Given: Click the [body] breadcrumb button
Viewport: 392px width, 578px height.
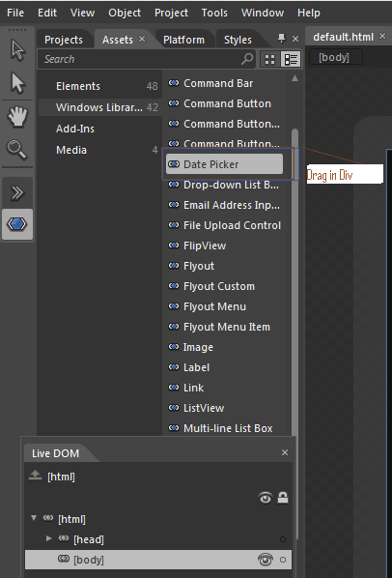Looking at the screenshot, I should point(335,57).
